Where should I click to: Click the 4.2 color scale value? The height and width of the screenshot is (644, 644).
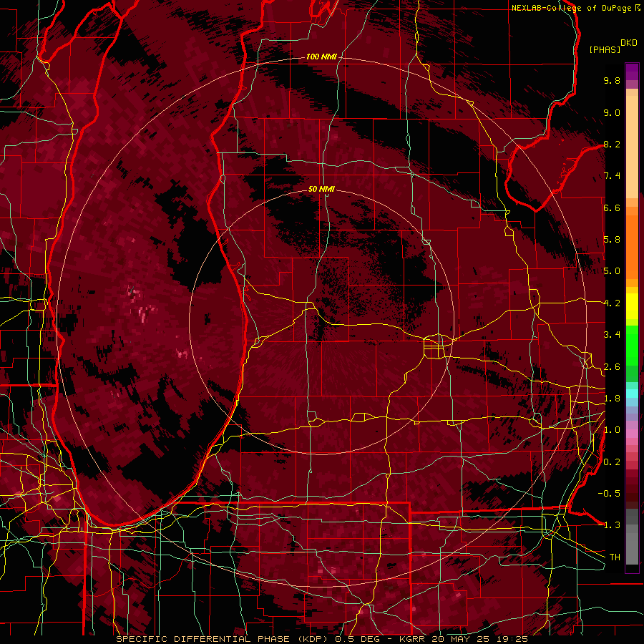[x=612, y=303]
